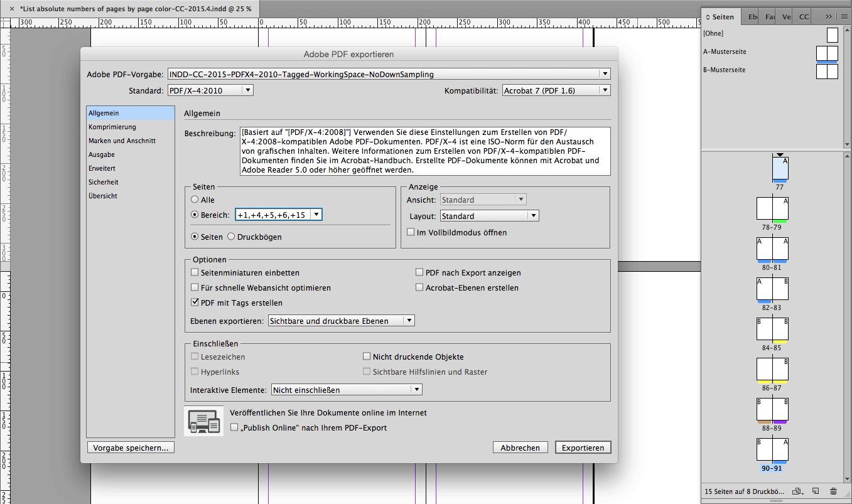Toggle Acrobat-Ebenen erstellen checkbox
Image resolution: width=852 pixels, height=504 pixels.
(419, 287)
